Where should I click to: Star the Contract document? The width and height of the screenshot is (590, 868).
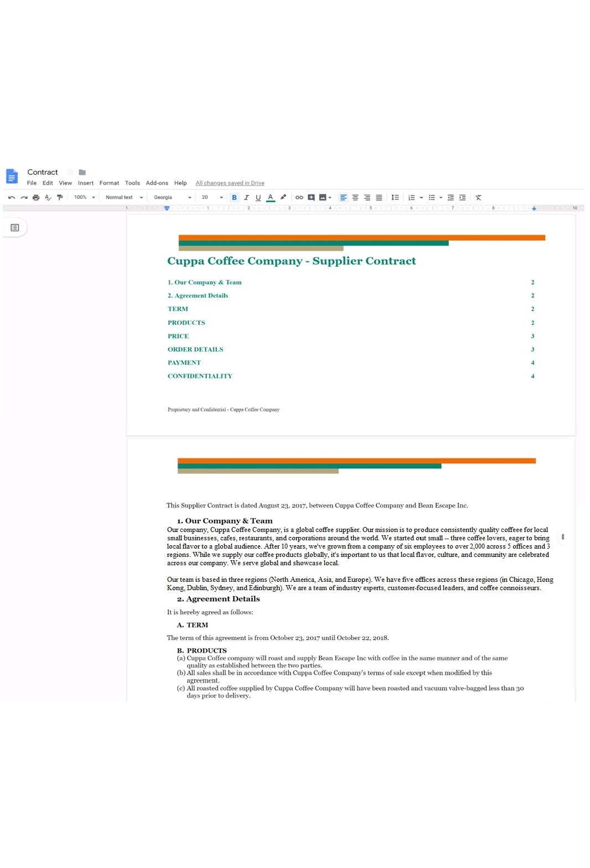pos(70,172)
